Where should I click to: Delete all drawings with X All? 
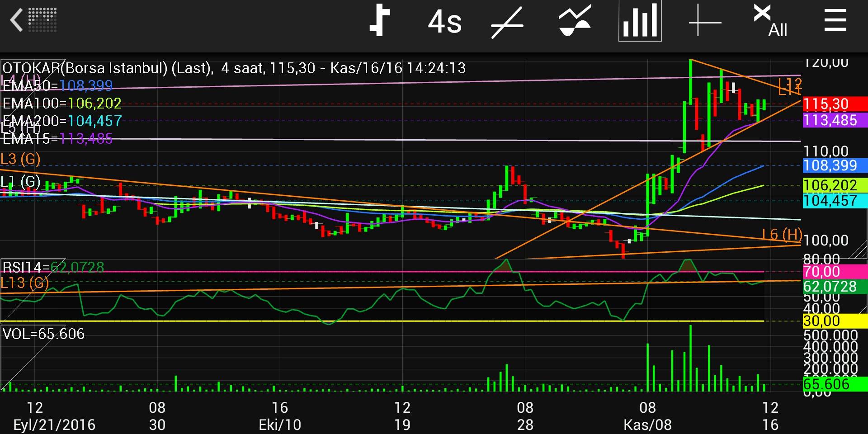click(770, 21)
